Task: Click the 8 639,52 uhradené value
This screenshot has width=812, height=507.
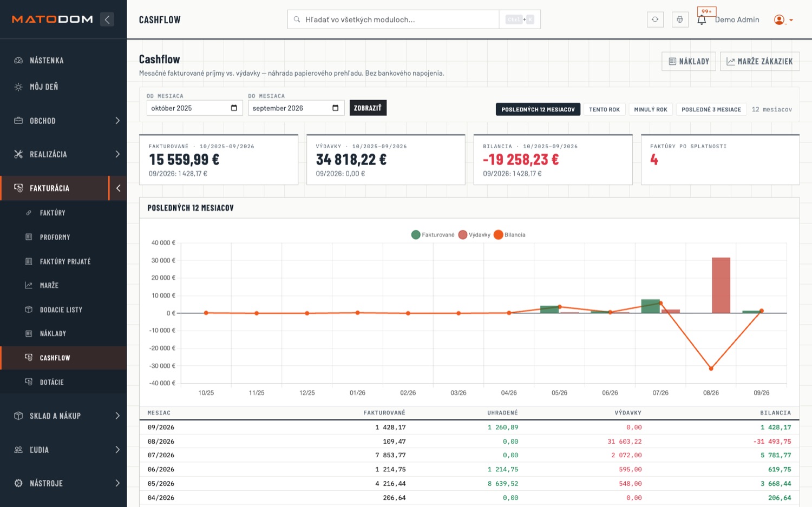Action: click(503, 483)
